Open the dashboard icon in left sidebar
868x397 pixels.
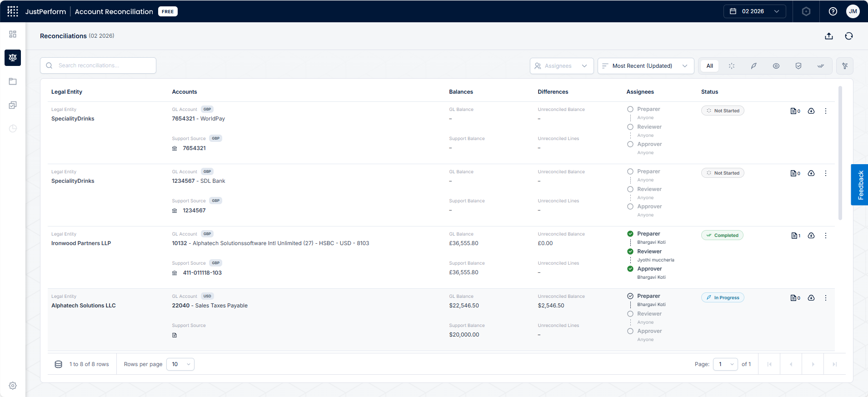(x=13, y=34)
